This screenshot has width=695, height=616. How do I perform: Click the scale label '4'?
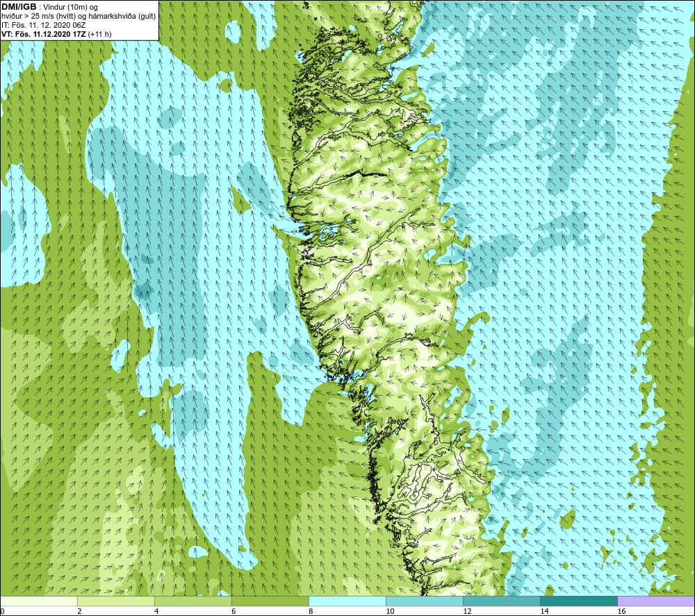click(x=156, y=611)
